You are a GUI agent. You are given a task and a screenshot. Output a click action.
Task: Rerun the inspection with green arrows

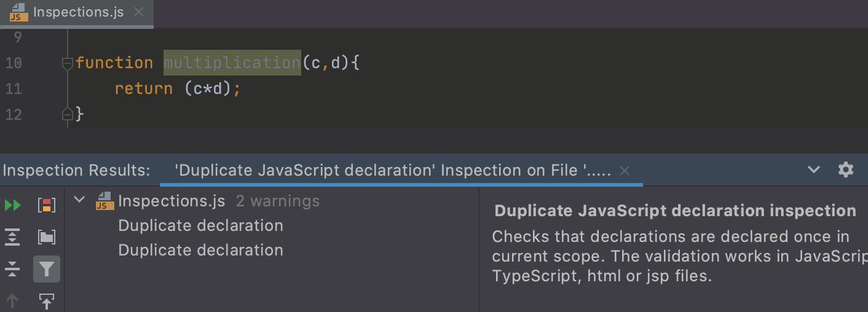tap(13, 205)
